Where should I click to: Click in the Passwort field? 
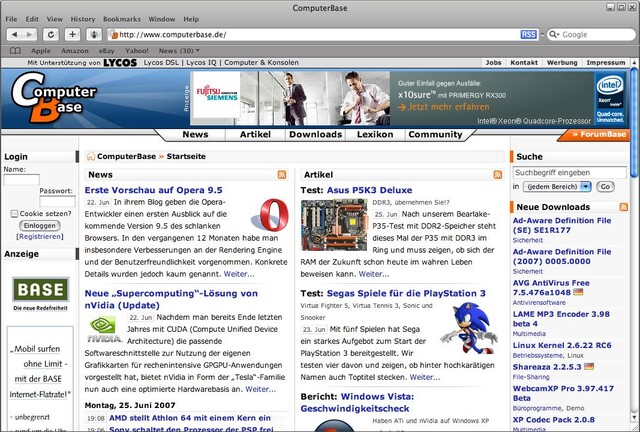click(58, 201)
